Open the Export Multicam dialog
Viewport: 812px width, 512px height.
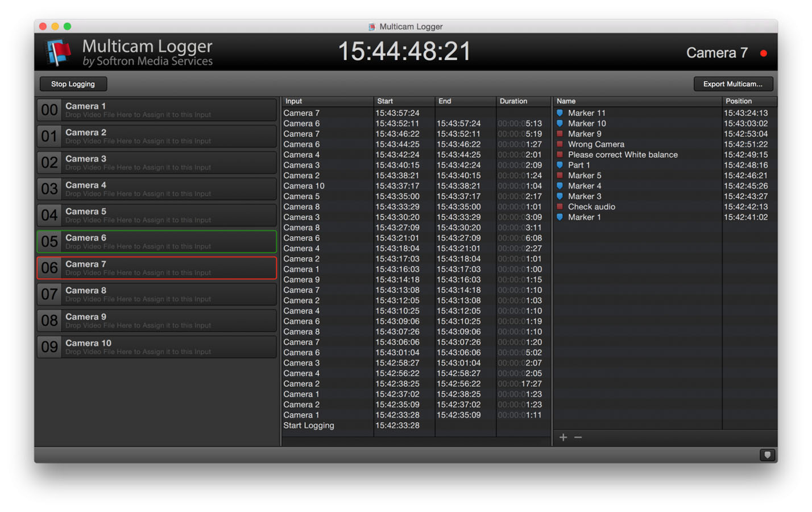click(x=733, y=84)
